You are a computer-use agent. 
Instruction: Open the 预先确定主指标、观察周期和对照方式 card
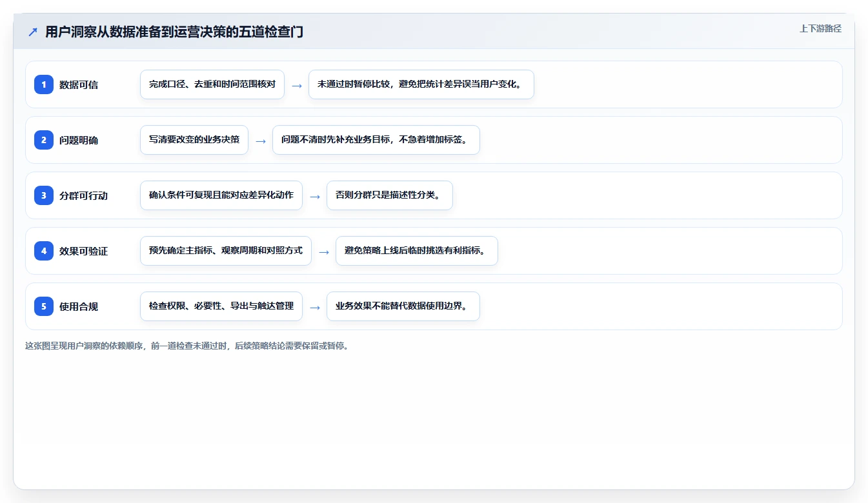coord(226,251)
